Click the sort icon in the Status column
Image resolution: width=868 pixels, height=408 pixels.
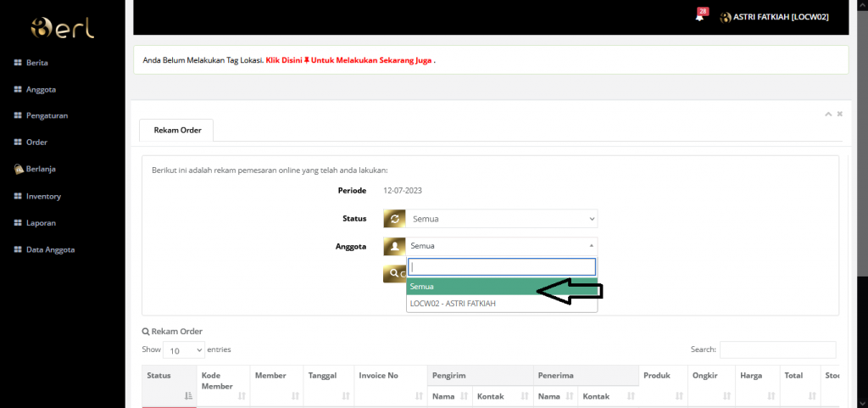pos(187,395)
